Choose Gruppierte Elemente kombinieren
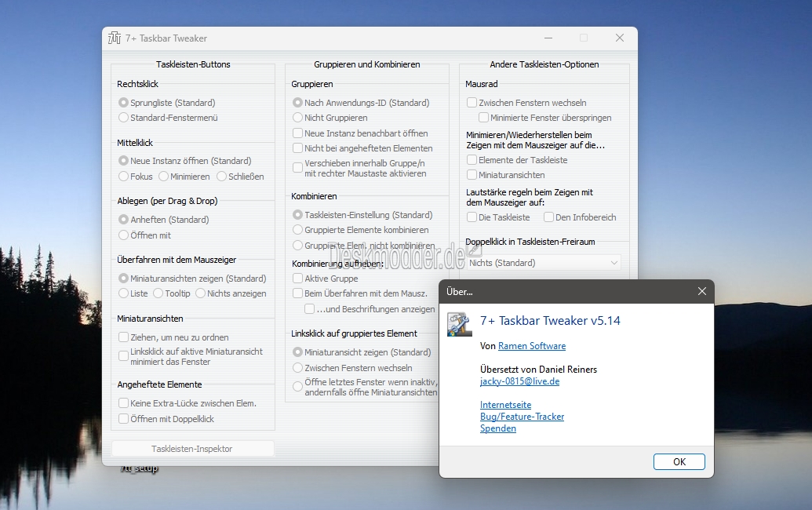 pyautogui.click(x=297, y=229)
